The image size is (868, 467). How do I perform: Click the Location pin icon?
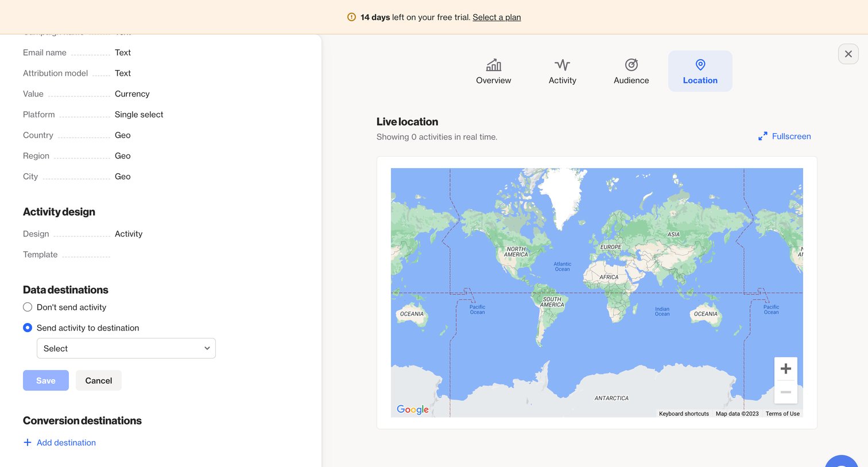tap(700, 64)
